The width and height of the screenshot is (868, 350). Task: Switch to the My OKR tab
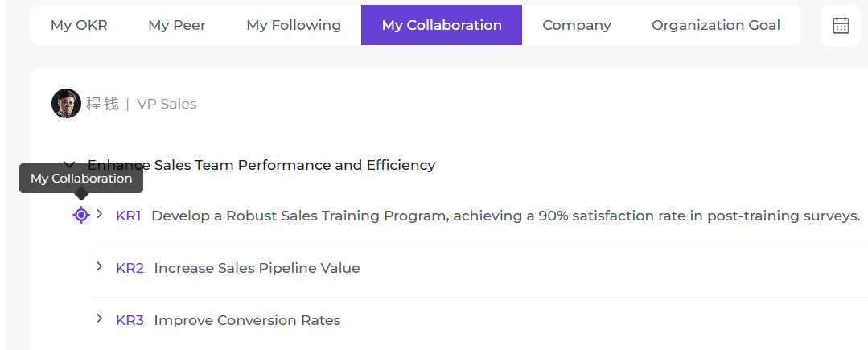tap(79, 25)
